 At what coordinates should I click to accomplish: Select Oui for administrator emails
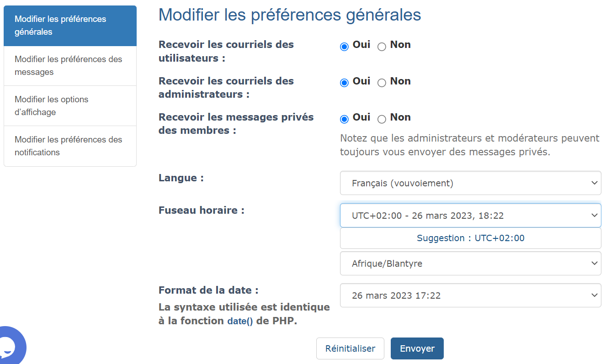pos(344,83)
